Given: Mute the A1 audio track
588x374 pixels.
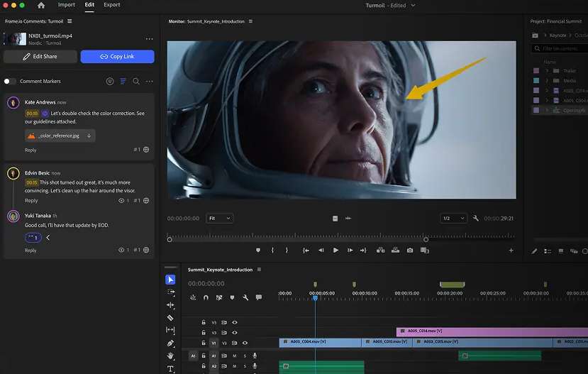Looking at the screenshot, I should click(x=235, y=356).
